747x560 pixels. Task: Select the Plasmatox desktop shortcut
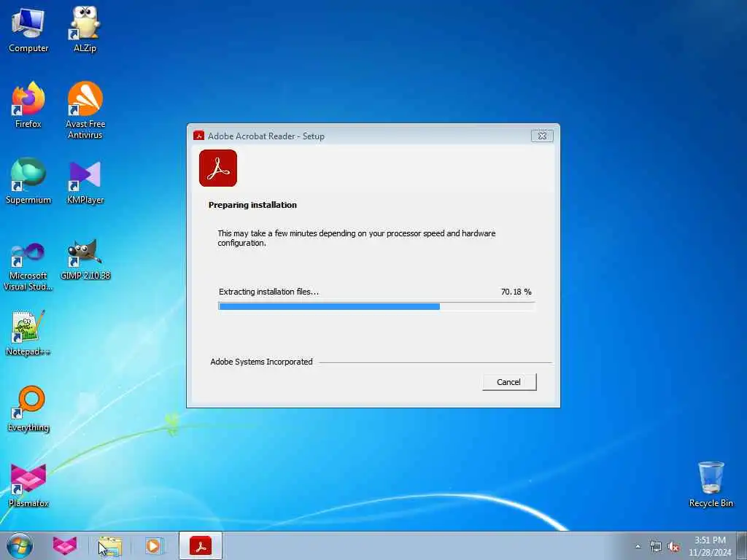tap(28, 485)
